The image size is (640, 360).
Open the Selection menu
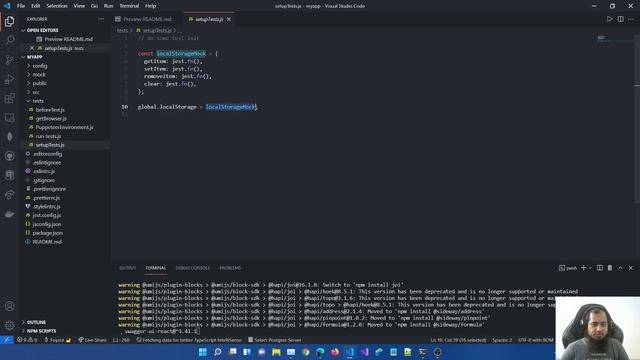57,6
